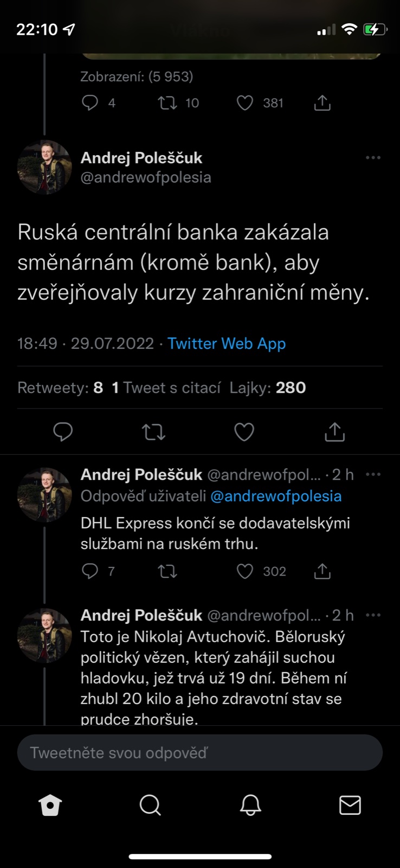Open more options on the Nikolaj Avtuchovič reply
400x868 pixels.
coord(373,615)
